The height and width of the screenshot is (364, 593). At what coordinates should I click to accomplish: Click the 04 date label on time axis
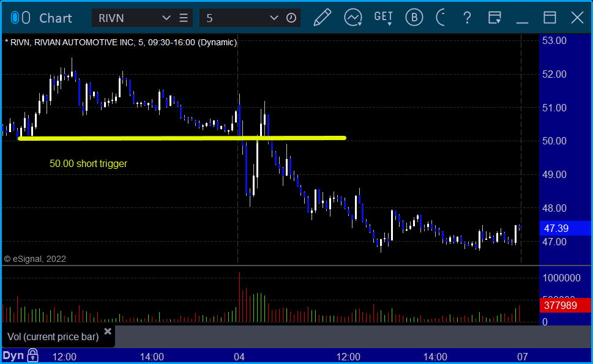(x=239, y=357)
